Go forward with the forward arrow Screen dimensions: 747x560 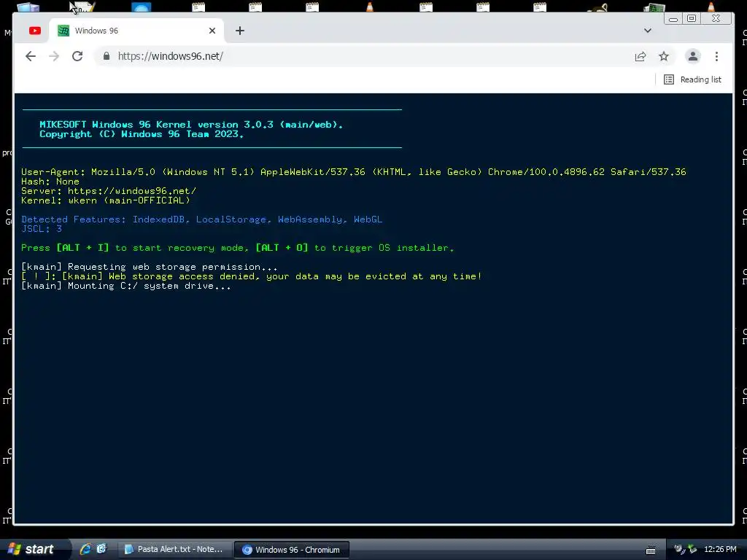click(x=54, y=56)
